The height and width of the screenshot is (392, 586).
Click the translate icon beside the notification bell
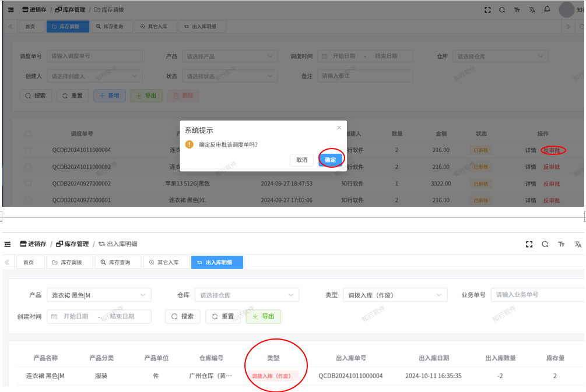(532, 10)
